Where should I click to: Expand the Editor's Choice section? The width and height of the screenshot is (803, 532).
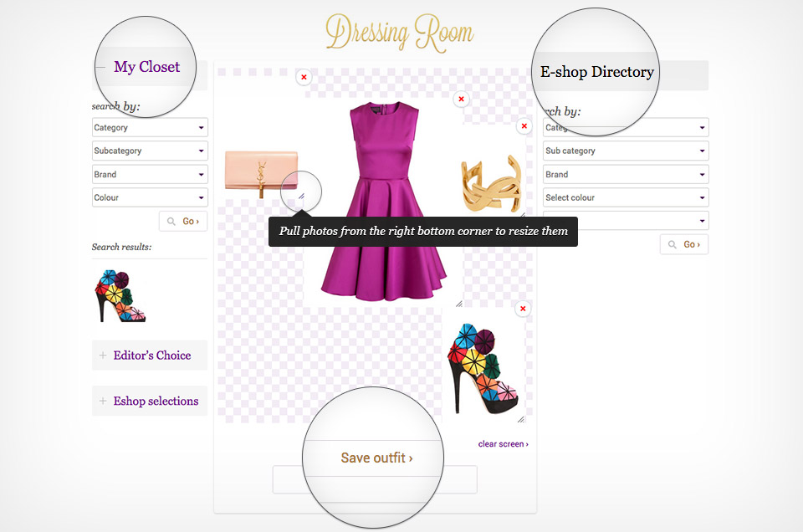pos(149,355)
